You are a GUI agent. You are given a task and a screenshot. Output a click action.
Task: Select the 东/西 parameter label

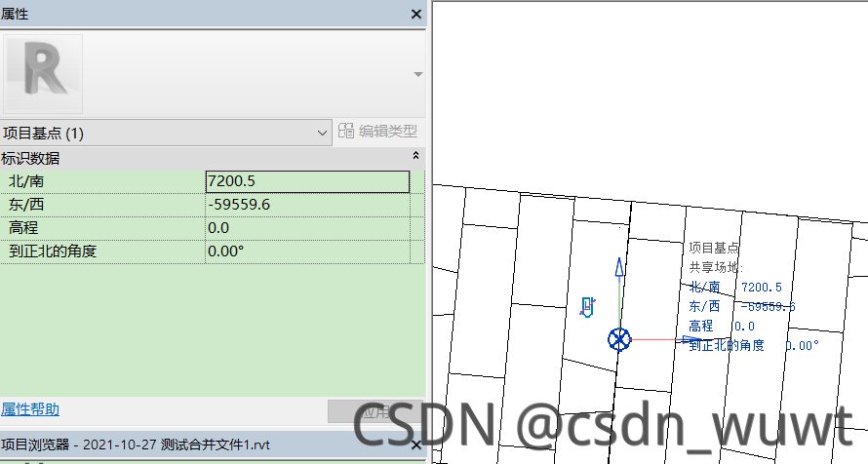tap(26, 205)
